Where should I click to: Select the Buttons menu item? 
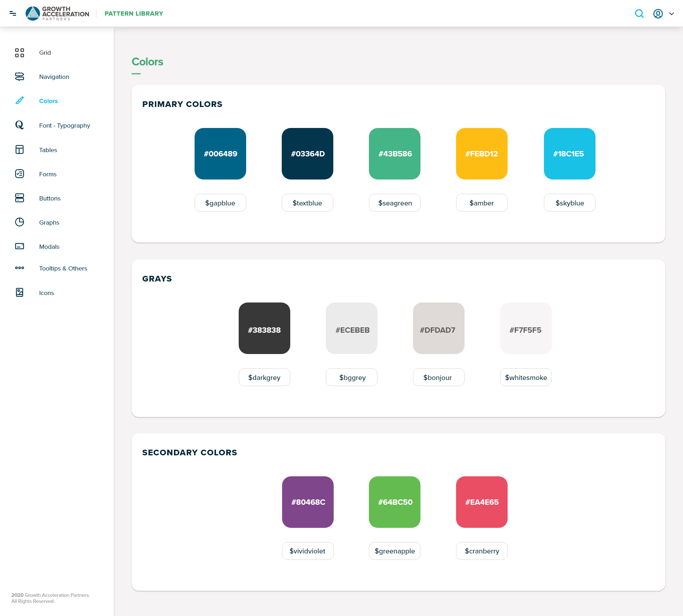50,198
